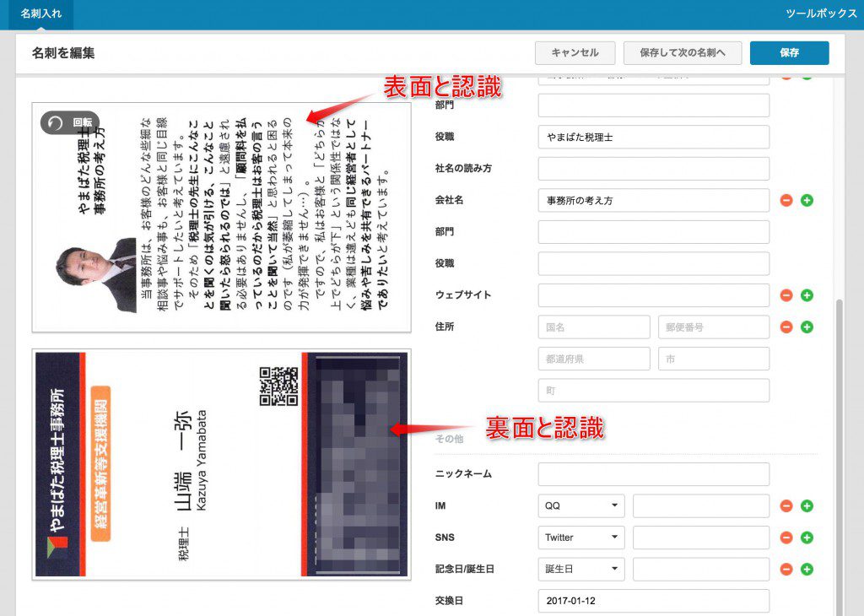The image size is (864, 616).
Task: Add a ウェブサイト row with plus icon
Action: [x=807, y=295]
